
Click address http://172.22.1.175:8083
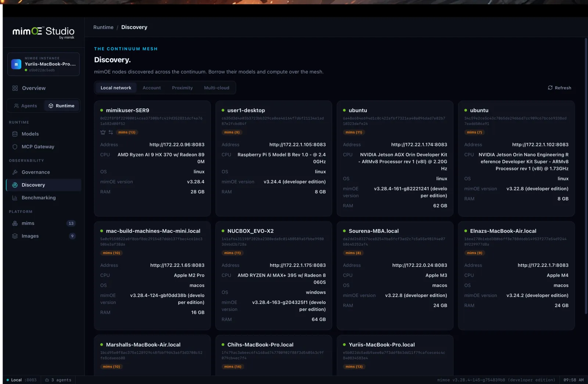[x=298, y=265]
